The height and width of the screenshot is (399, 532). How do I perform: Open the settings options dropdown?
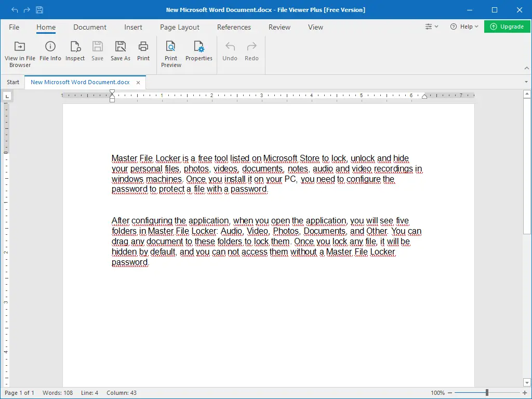click(x=432, y=26)
